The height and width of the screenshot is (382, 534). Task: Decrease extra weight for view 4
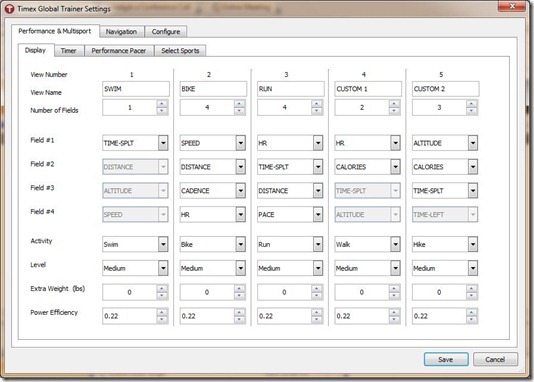pyautogui.click(x=394, y=296)
